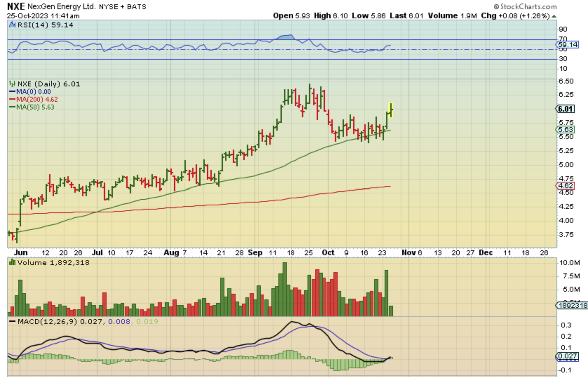Click the 30 label on RSI axis
The height and width of the screenshot is (377, 588).
tap(563, 59)
